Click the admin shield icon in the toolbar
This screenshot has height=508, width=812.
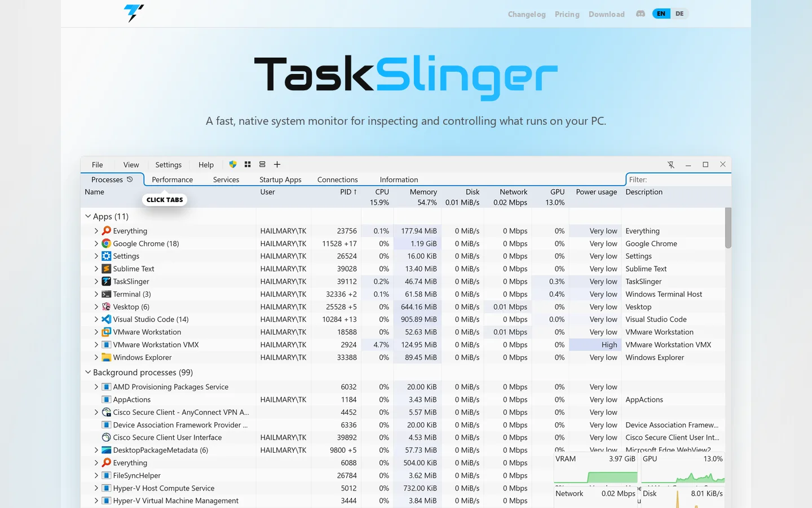233,164
